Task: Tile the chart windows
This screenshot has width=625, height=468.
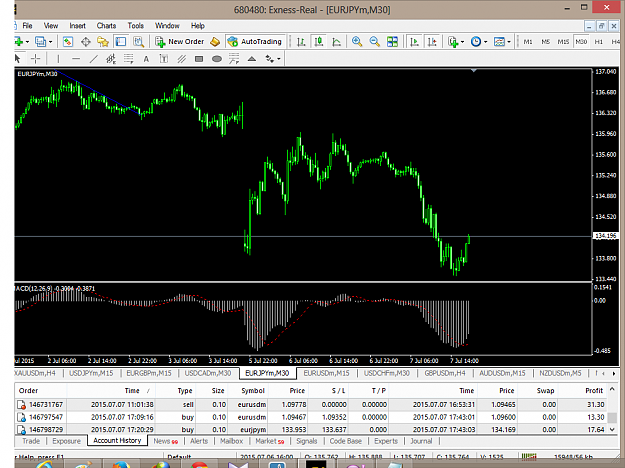Action: pyautogui.click(x=392, y=41)
